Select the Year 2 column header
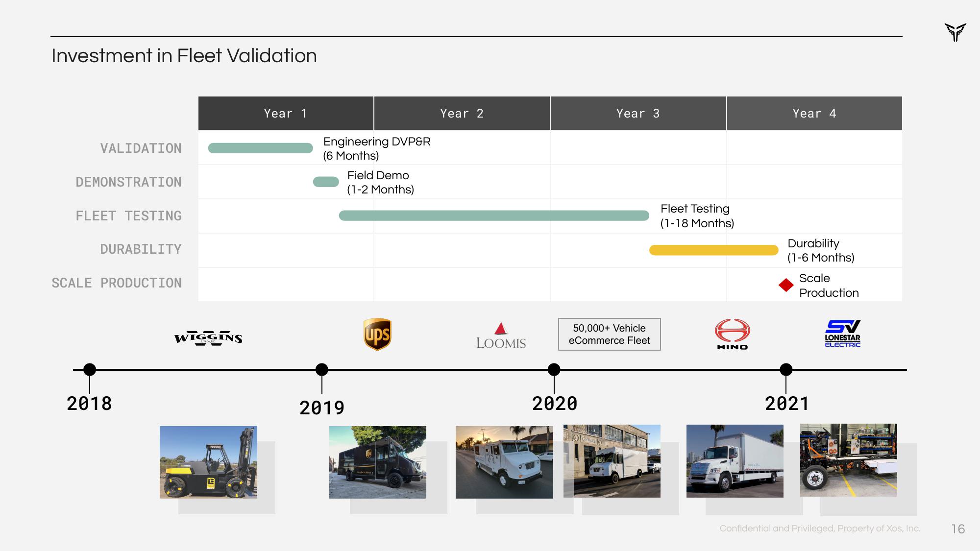The height and width of the screenshot is (551, 980). pos(462,113)
